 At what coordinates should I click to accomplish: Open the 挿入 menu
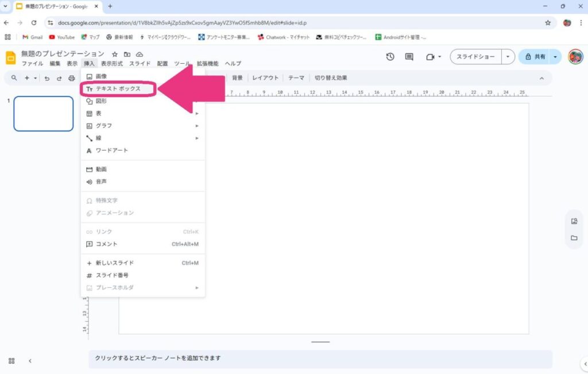[x=89, y=64]
